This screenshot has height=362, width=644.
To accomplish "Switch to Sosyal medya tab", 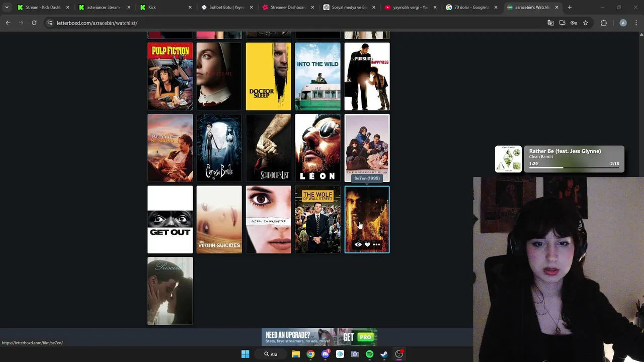I will pyautogui.click(x=350, y=8).
